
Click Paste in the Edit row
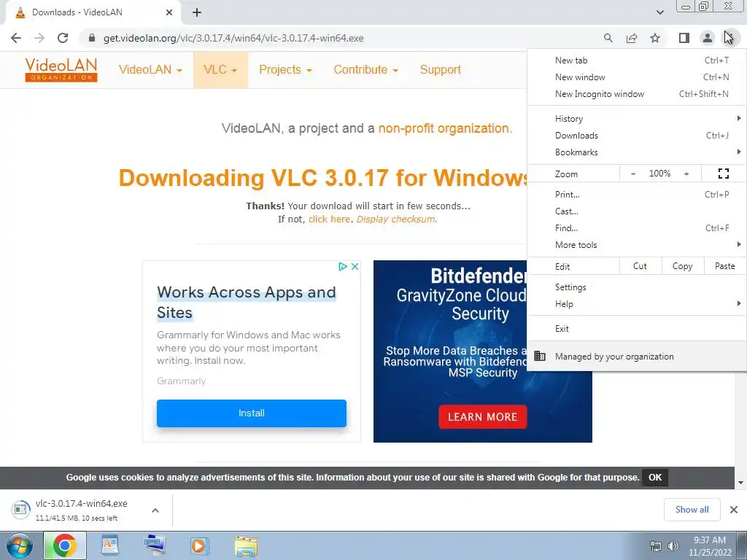pyautogui.click(x=724, y=266)
